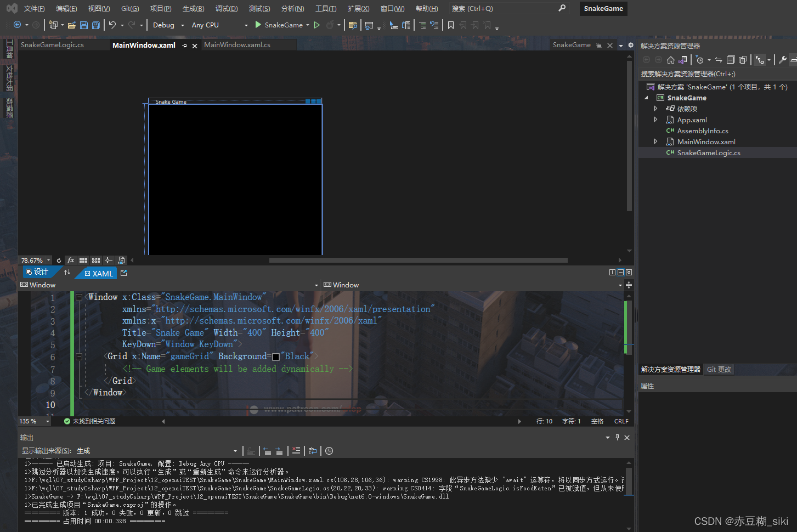This screenshot has height=532, width=797.
Task: Click the comment-out lines toolbar icon
Action: click(x=422, y=25)
